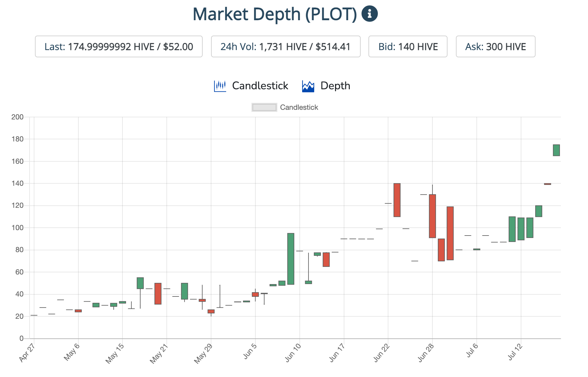Click the x-axis label Jun 5
The height and width of the screenshot is (377, 588).
(250, 351)
